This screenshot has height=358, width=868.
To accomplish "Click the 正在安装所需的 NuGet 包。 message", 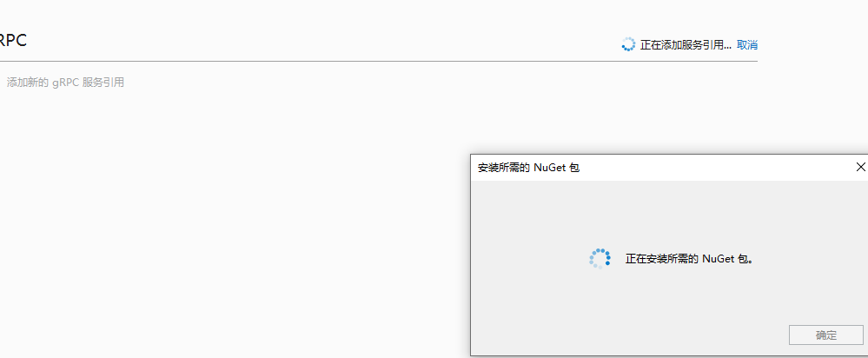I will pos(690,258).
